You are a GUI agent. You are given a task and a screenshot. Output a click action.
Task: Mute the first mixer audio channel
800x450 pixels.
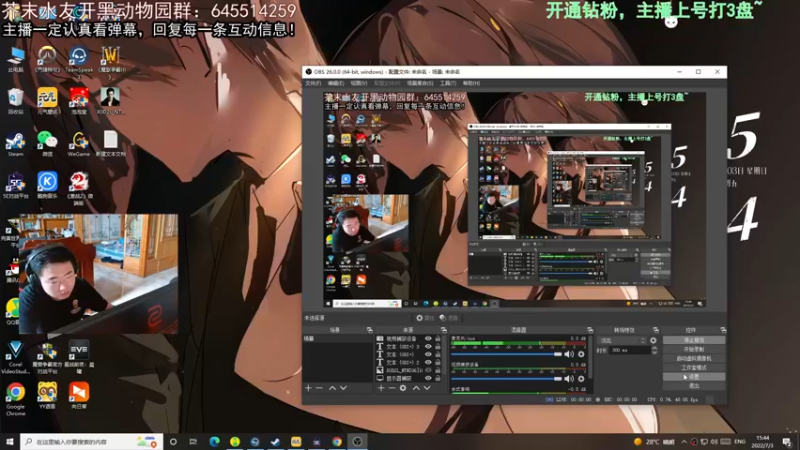569,354
